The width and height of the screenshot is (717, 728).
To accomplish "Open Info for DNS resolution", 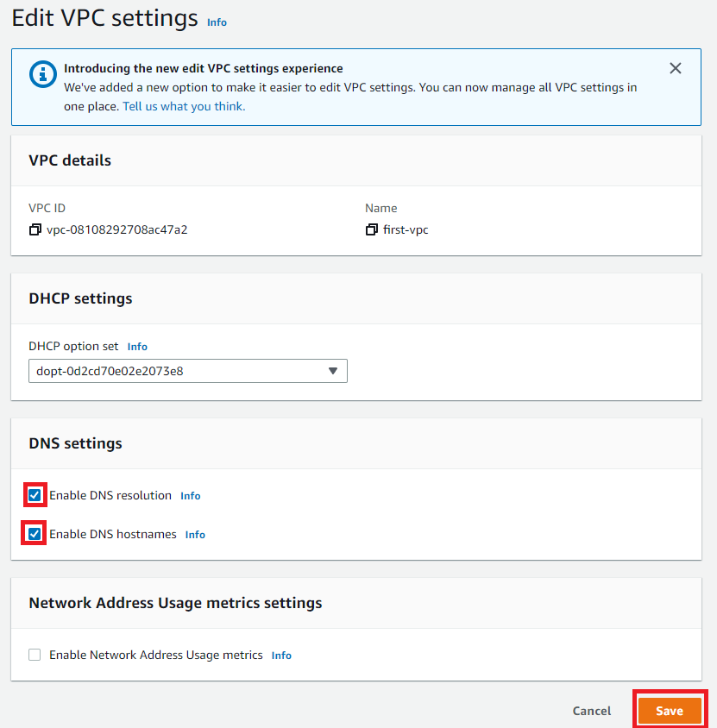I will pos(191,496).
